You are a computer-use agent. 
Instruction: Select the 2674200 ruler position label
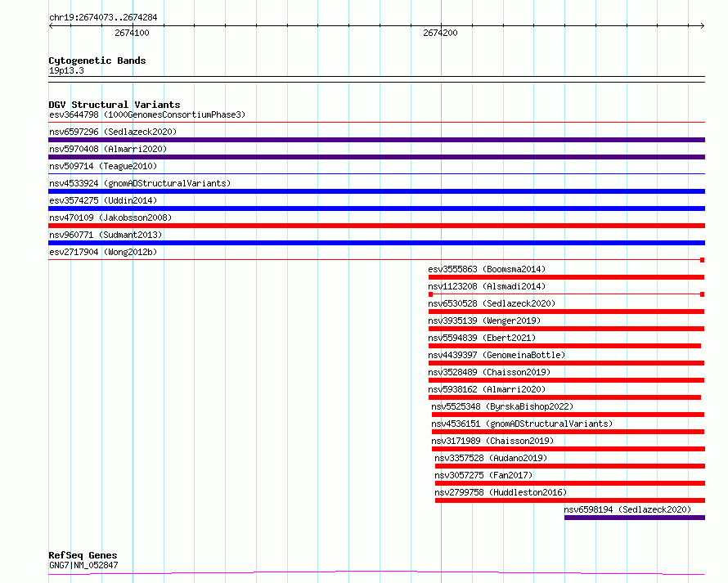click(x=440, y=33)
